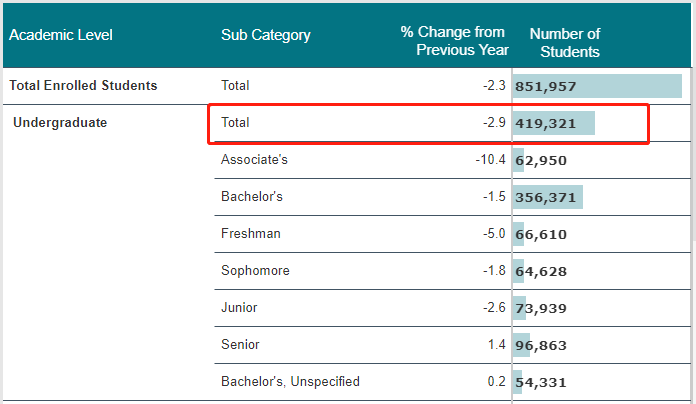Screen dimensions: 696x404
Task: Select the Associate's sub category cell
Action: point(255,160)
